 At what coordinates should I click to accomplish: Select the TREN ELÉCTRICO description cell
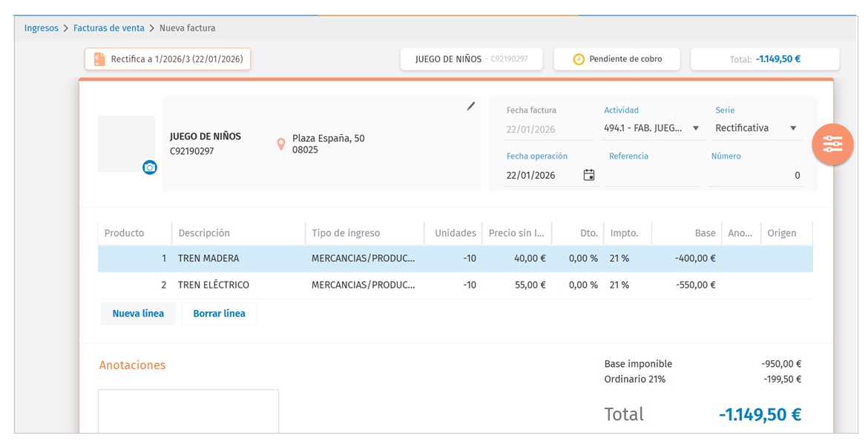(x=239, y=285)
